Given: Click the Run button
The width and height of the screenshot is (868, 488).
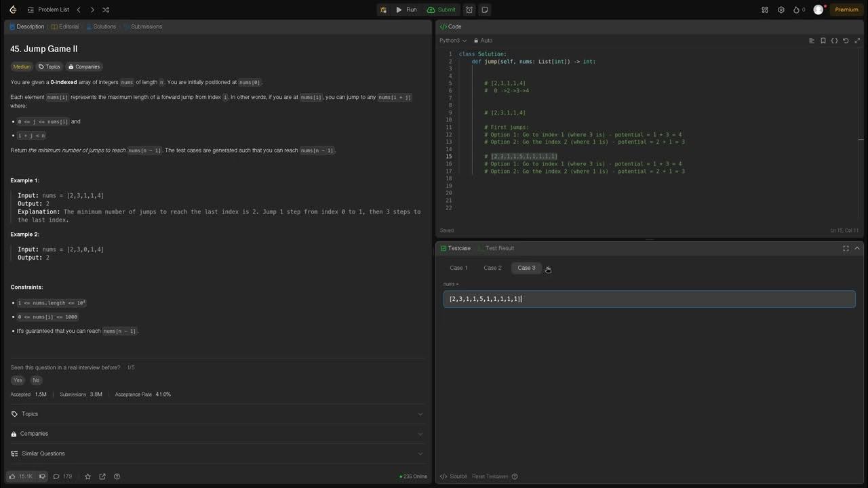Looking at the screenshot, I should click(407, 9).
